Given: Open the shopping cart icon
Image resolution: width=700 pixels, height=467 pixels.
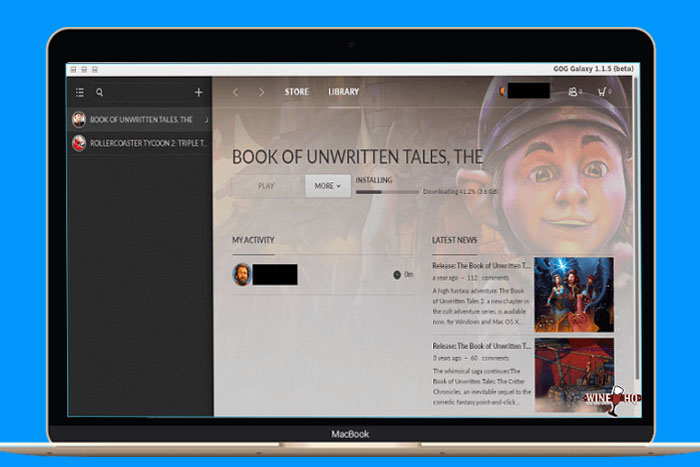Looking at the screenshot, I should tap(602, 92).
